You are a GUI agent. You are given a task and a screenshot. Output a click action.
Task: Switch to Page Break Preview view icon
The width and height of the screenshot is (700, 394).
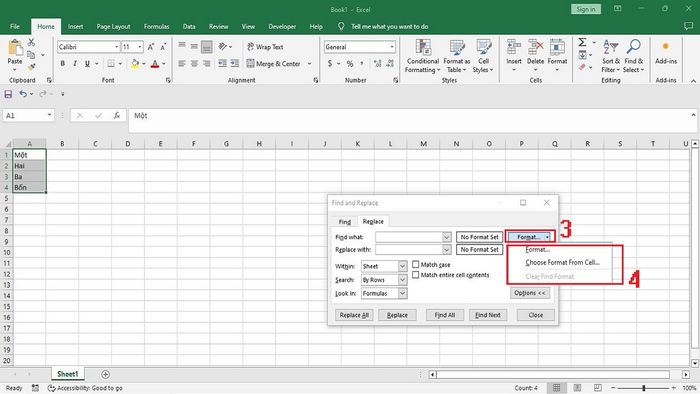(x=598, y=388)
